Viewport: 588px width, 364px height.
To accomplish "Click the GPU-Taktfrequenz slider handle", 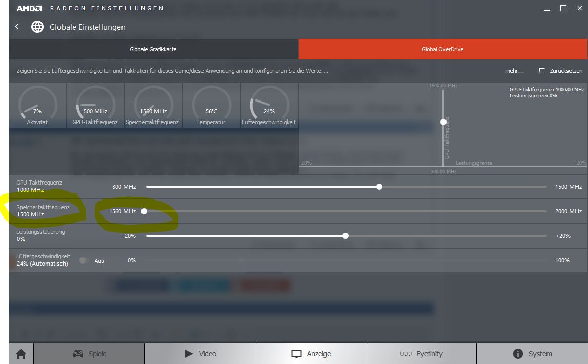I will [379, 187].
